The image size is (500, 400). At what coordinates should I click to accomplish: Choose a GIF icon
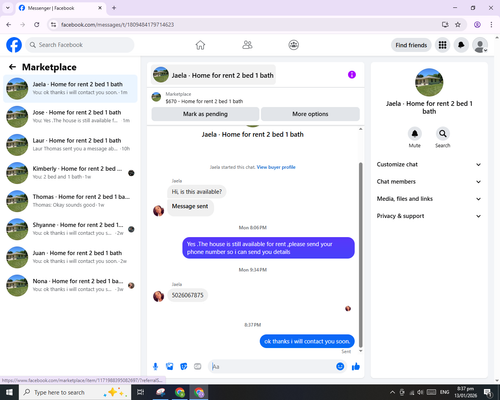click(198, 367)
